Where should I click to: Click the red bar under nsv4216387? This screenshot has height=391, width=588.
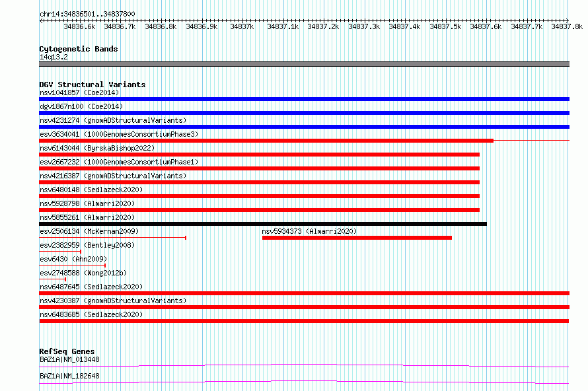(259, 182)
